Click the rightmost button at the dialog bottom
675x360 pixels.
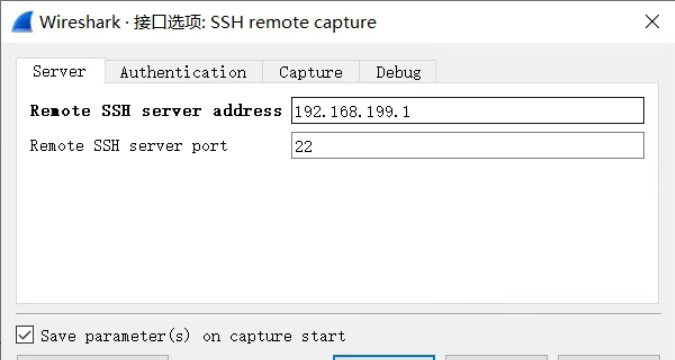pyautogui.click(x=609, y=357)
